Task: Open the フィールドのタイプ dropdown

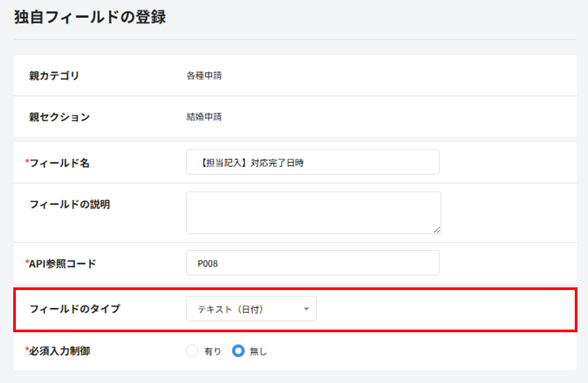Action: [251, 309]
